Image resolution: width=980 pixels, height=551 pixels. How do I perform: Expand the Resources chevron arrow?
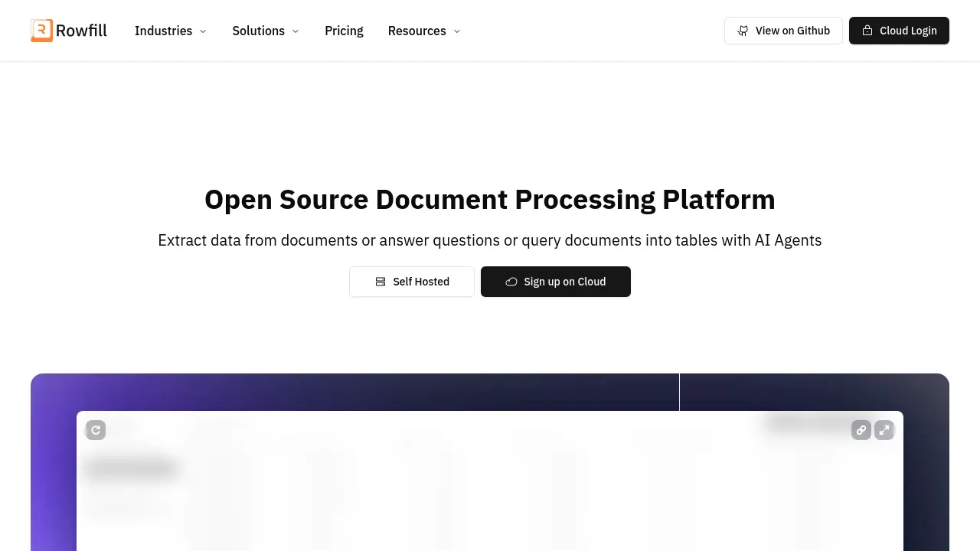tap(457, 31)
